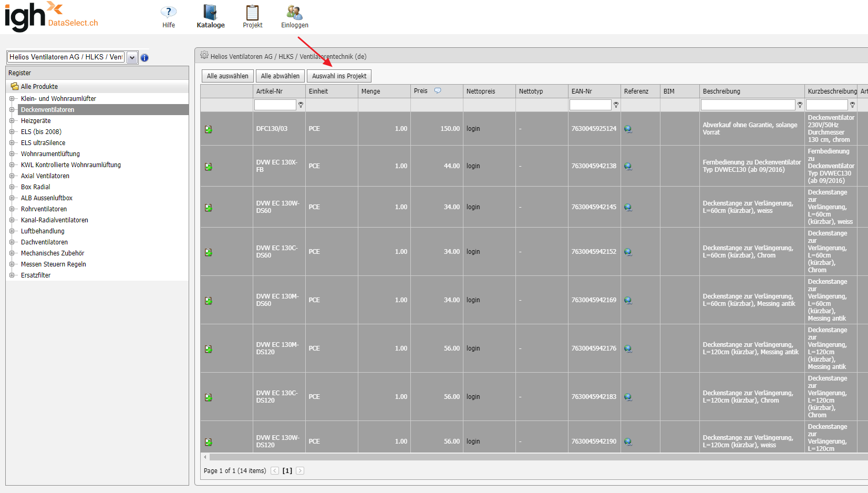The width and height of the screenshot is (868, 493).
Task: Add DVW EC 130C-DS60 row icon
Action: pyautogui.click(x=208, y=252)
